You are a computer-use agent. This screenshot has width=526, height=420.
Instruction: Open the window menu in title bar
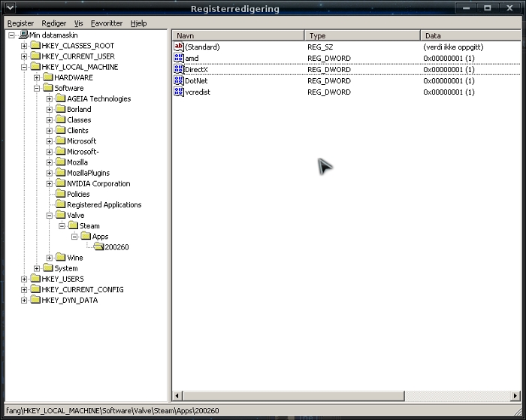pos(10,8)
